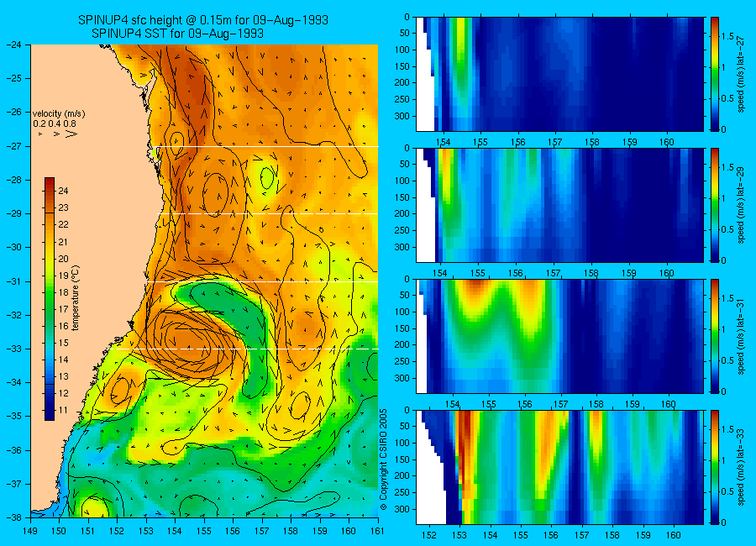
Task: Click the speed color bar for lat=-31
Action: pos(714,336)
